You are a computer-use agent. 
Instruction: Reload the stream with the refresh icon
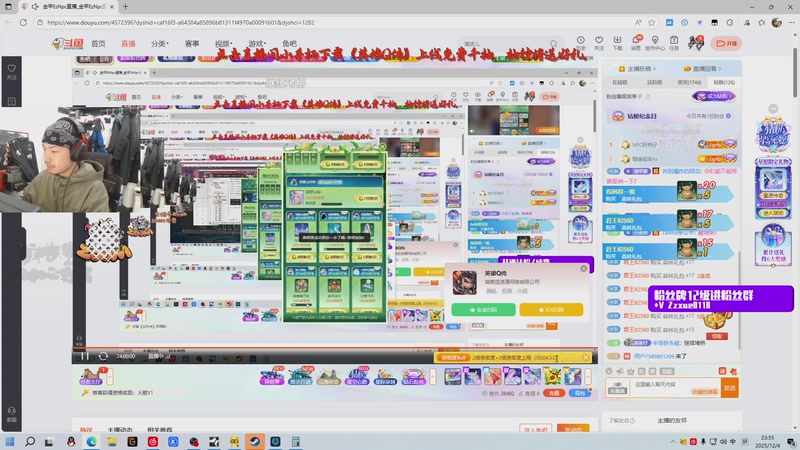(x=103, y=356)
